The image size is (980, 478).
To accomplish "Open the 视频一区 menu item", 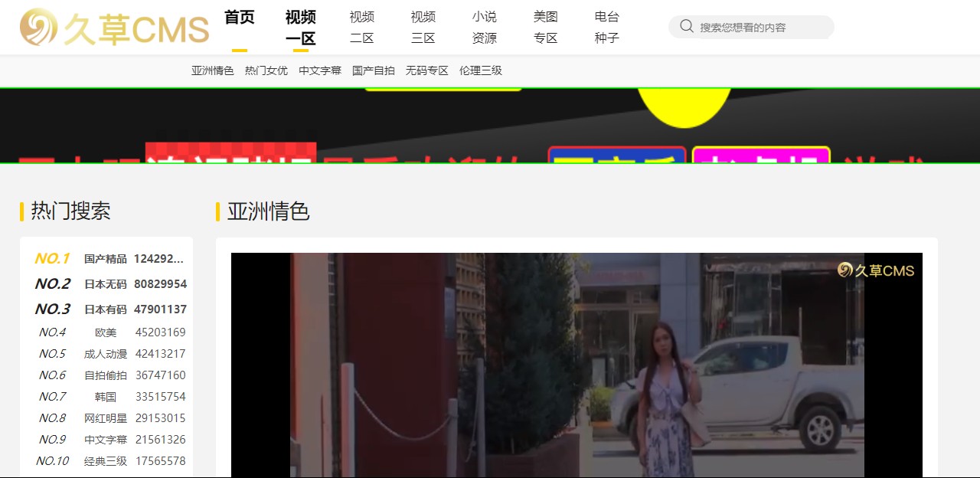I will [x=300, y=26].
